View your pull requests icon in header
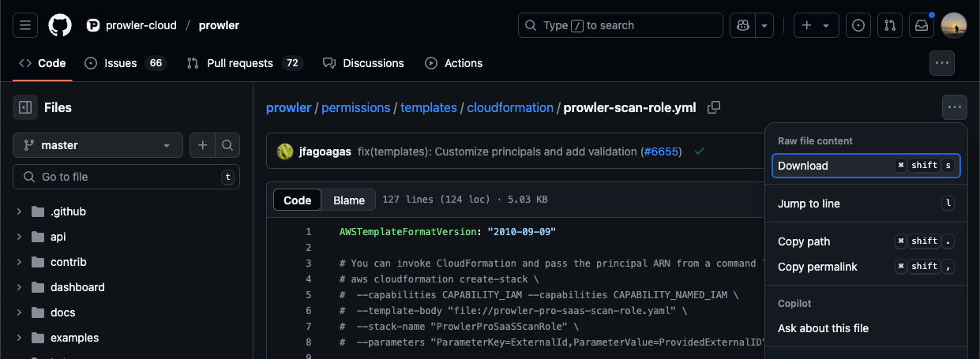 (890, 25)
